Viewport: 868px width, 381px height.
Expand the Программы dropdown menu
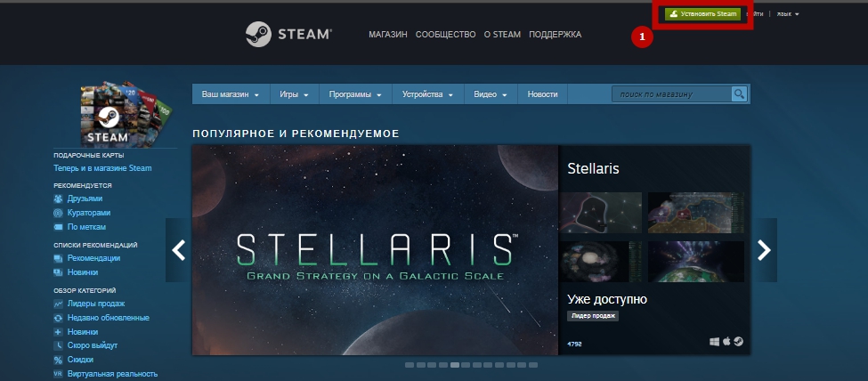355,94
